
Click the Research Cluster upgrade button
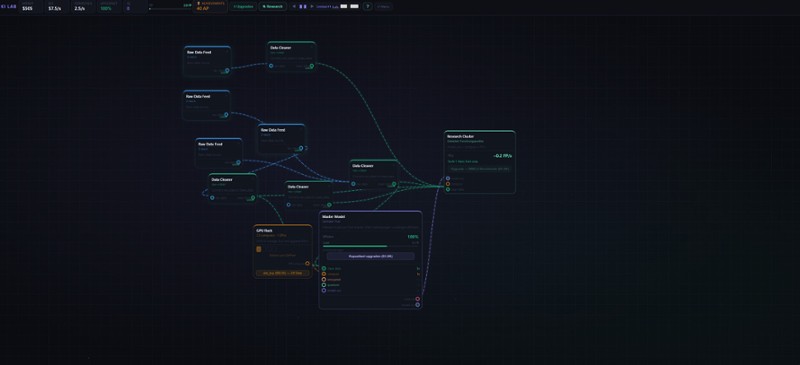pyautogui.click(x=480, y=169)
